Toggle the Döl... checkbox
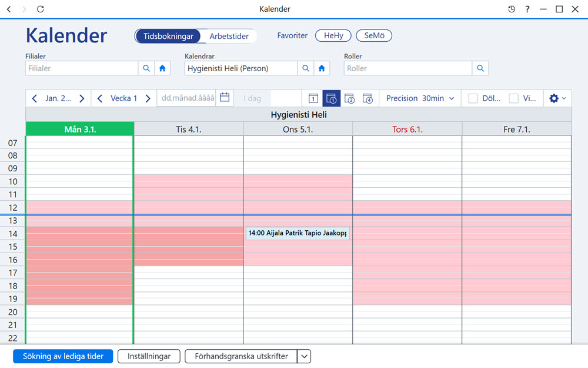The width and height of the screenshot is (588, 368). 473,98
